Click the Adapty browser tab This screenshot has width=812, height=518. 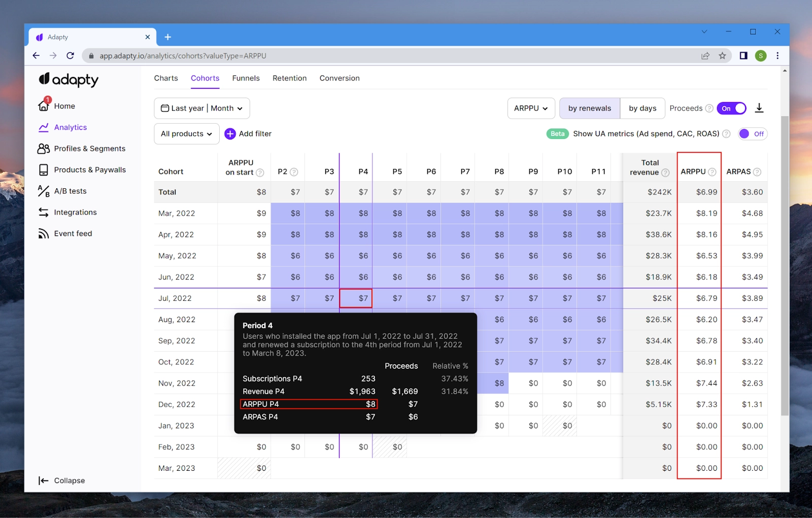pos(92,37)
